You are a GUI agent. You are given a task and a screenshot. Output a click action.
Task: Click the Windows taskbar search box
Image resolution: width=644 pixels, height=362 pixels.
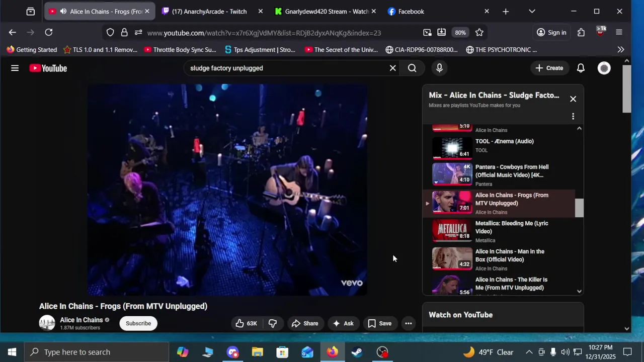[x=97, y=352]
